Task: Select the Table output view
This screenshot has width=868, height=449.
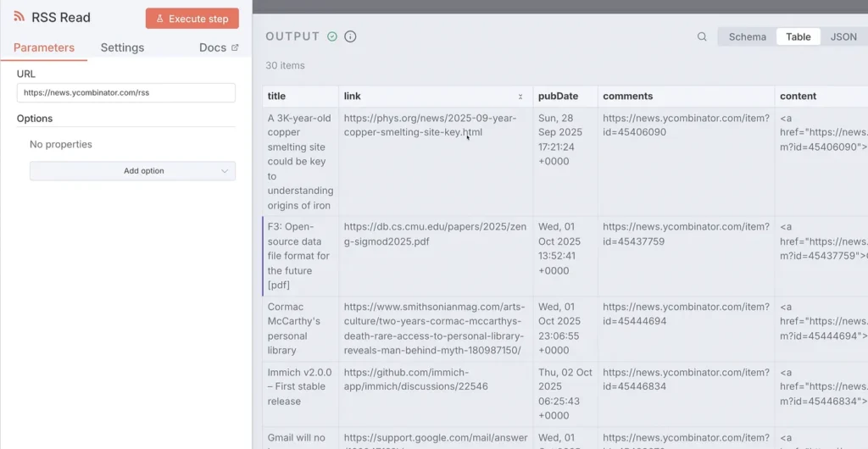Action: pyautogui.click(x=798, y=36)
